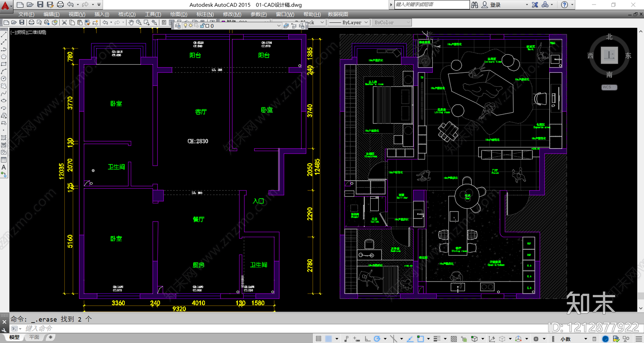
Task: Click the keyword search box in title bar
Action: (431, 4)
